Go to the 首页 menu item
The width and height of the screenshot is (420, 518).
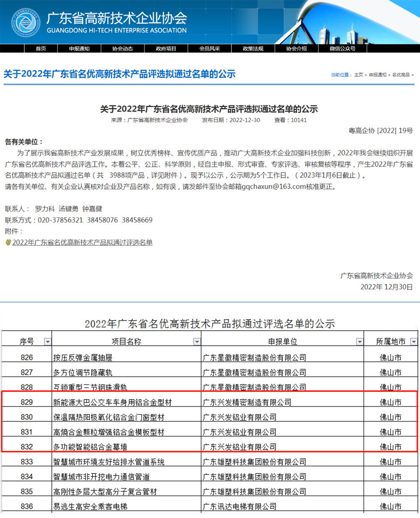point(41,49)
